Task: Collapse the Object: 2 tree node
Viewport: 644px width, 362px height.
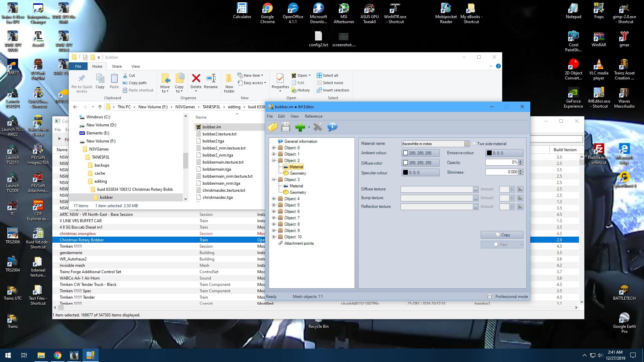Action: point(274,161)
